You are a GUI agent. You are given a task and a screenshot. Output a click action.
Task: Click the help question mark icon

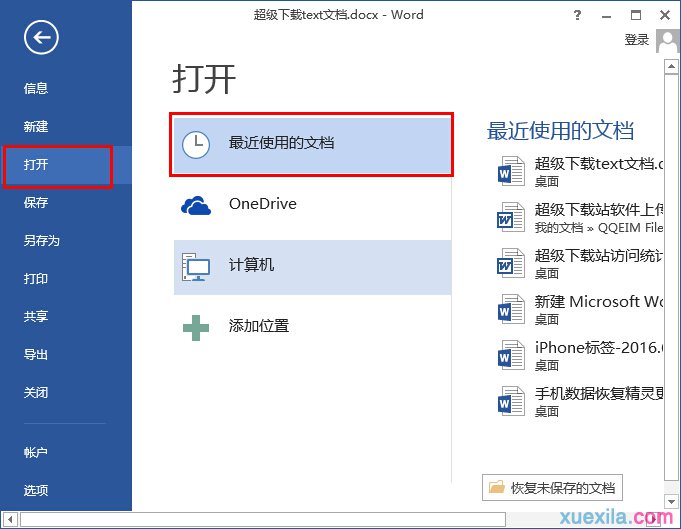(577, 15)
